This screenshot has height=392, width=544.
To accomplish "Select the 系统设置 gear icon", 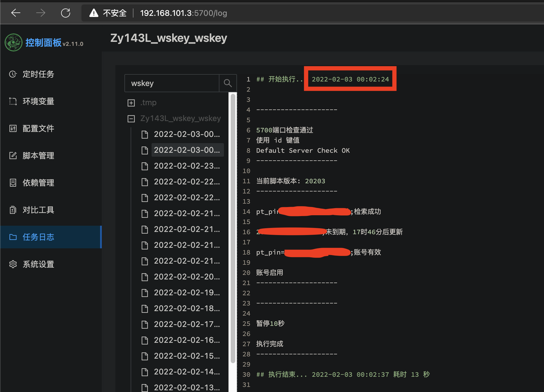I will click(x=13, y=264).
